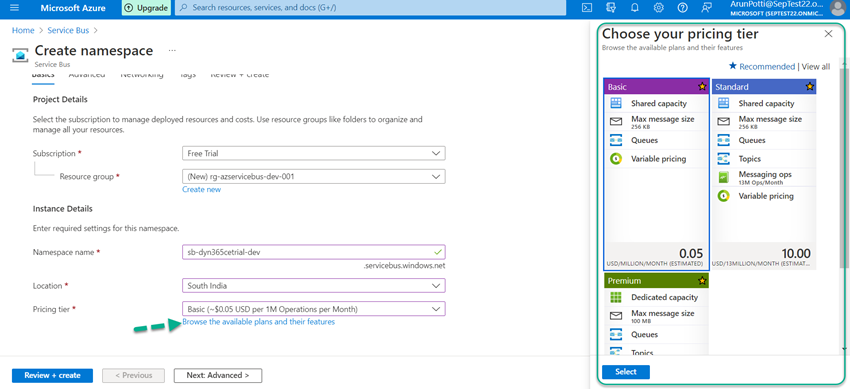Click Queues icon in Basic card
This screenshot has height=389, width=850.
tap(616, 140)
